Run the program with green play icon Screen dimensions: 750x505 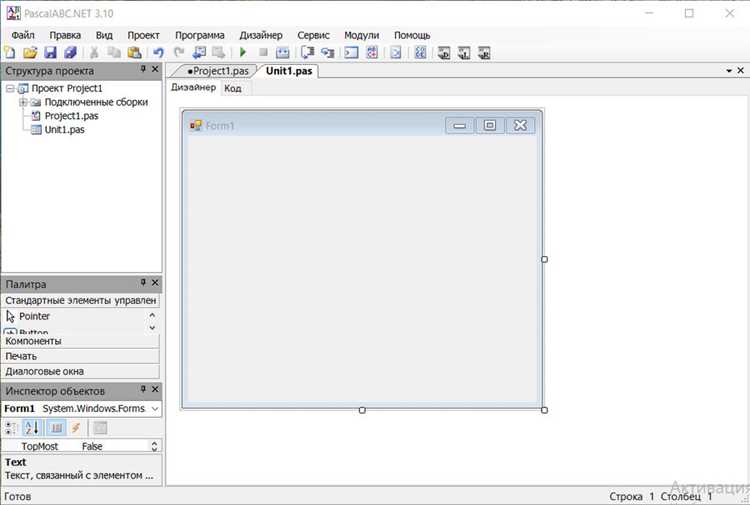point(243,52)
